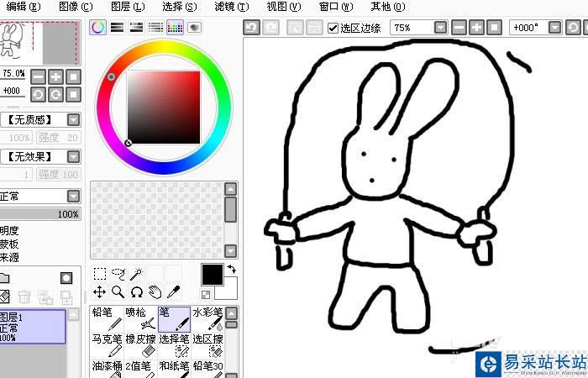The image size is (588, 378).
Task: Click the transparent color checker icon
Action: (x=206, y=295)
